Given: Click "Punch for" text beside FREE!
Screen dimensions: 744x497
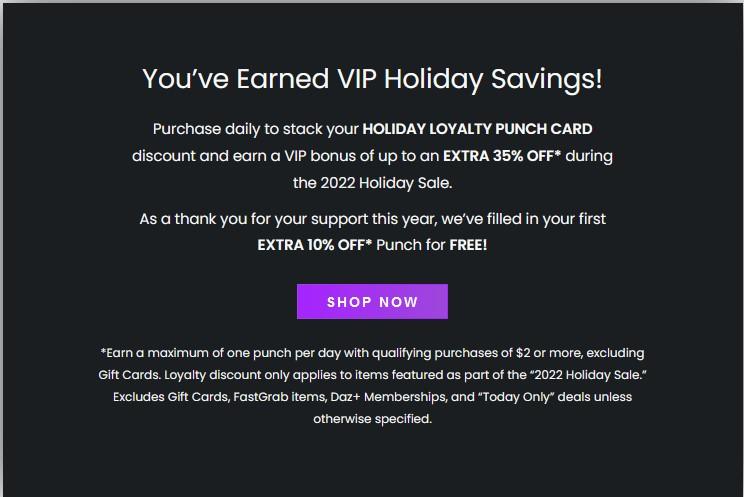Looking at the screenshot, I should (x=411, y=244).
